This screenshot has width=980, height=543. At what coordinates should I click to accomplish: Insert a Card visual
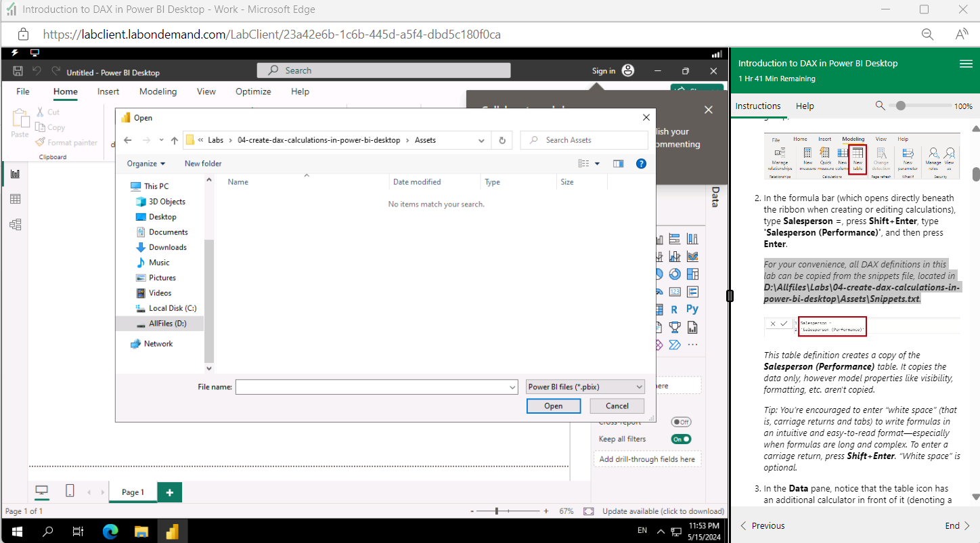674,291
